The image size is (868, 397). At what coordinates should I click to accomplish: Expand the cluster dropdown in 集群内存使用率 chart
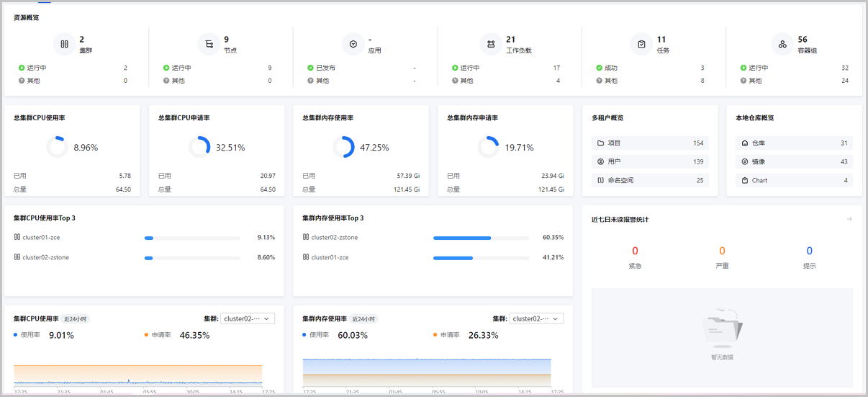click(x=535, y=318)
